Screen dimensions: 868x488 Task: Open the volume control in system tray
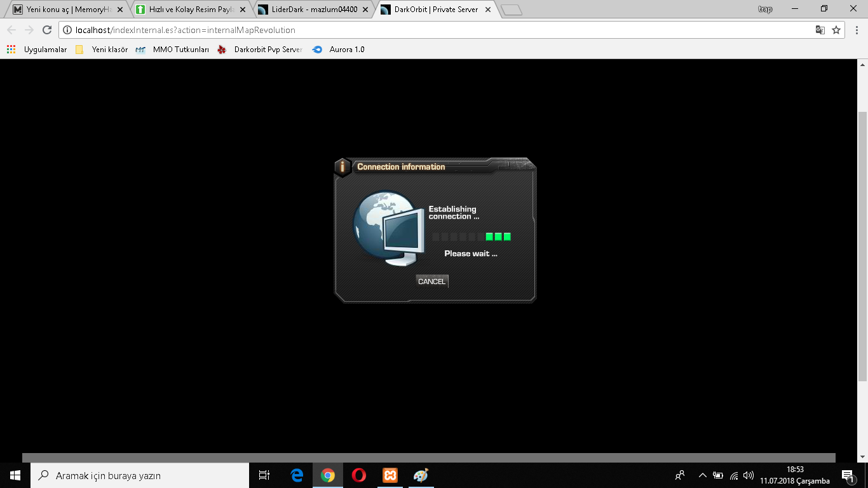point(749,475)
